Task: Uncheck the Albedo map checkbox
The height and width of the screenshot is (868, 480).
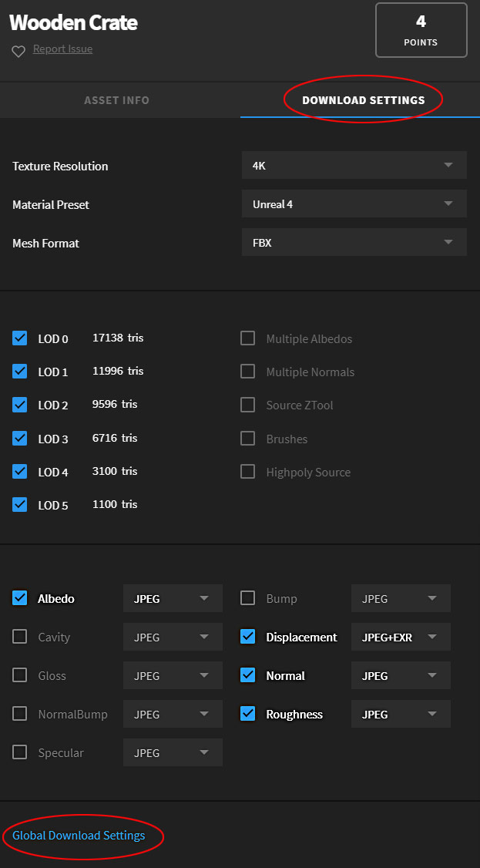Action: point(20,598)
